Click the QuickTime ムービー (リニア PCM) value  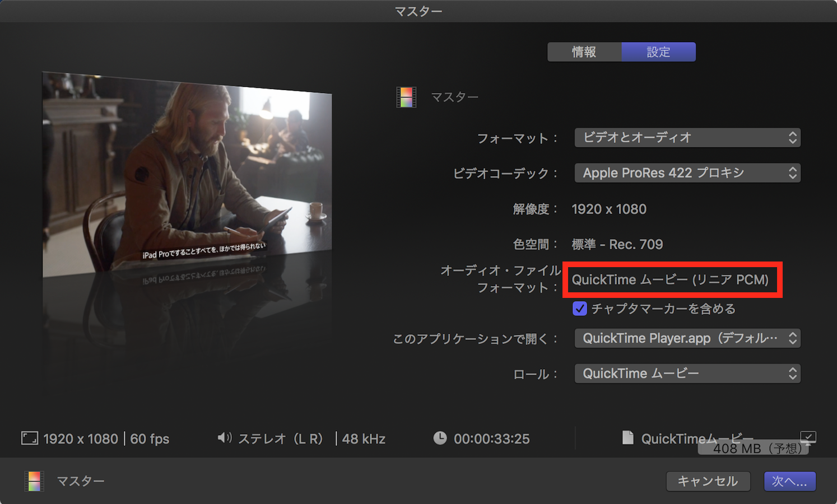pyautogui.click(x=670, y=279)
